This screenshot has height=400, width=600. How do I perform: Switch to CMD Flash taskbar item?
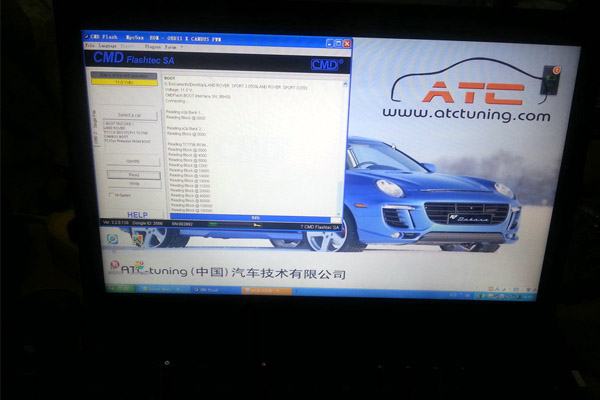click(x=214, y=291)
